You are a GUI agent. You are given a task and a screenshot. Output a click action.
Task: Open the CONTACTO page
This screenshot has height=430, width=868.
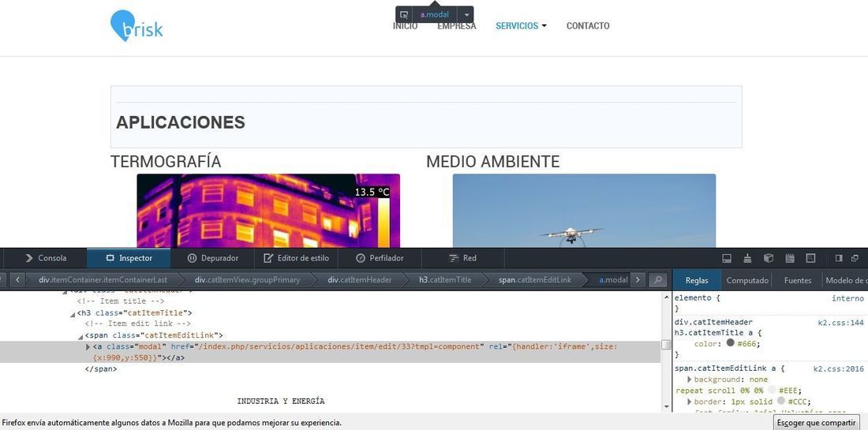(588, 26)
